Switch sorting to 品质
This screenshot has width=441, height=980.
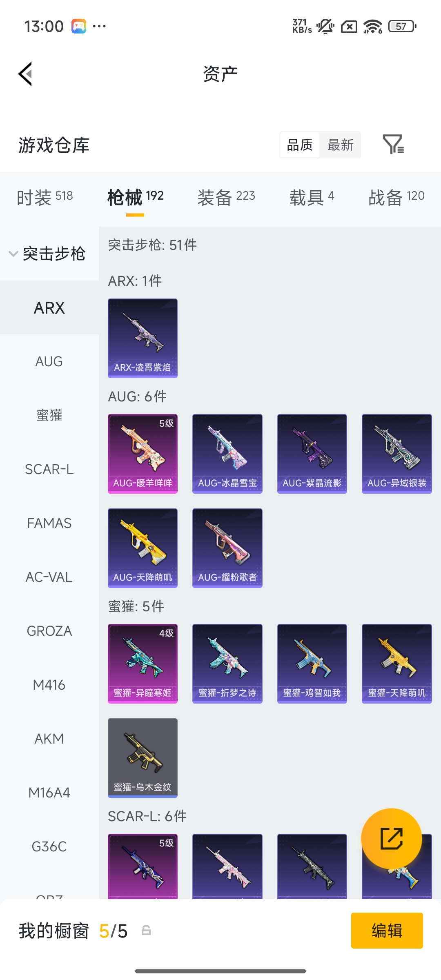click(300, 145)
